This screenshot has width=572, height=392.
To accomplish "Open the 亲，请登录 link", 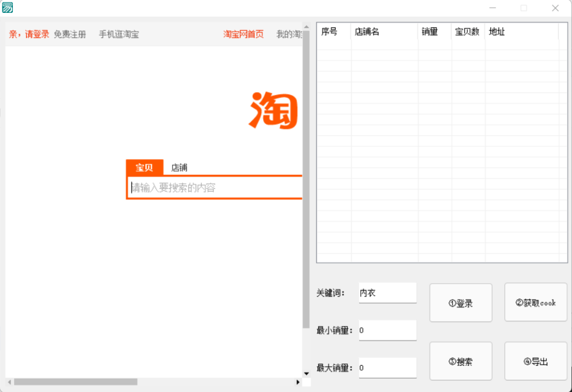I will [29, 34].
